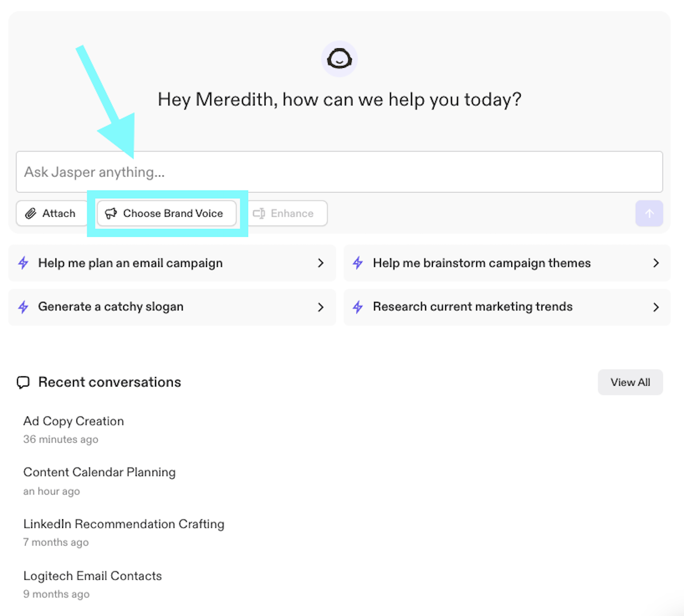Open the Content Calendar Planning conversation
The height and width of the screenshot is (616, 684).
(x=99, y=473)
